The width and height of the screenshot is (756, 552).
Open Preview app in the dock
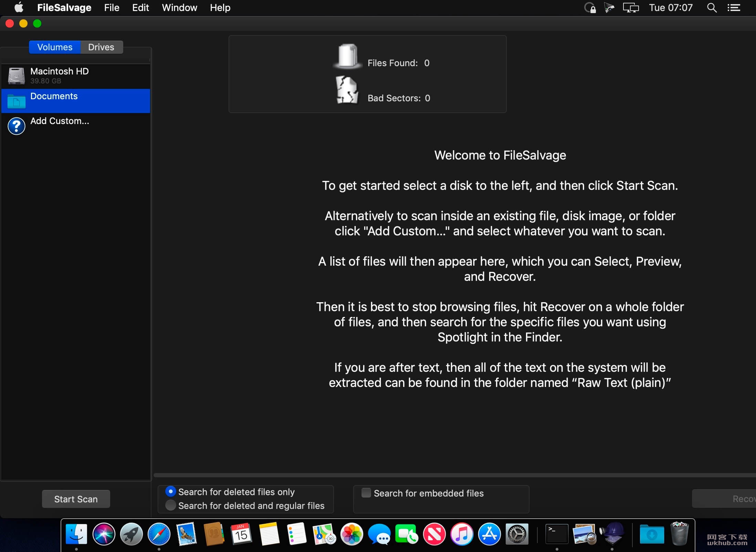coord(584,534)
